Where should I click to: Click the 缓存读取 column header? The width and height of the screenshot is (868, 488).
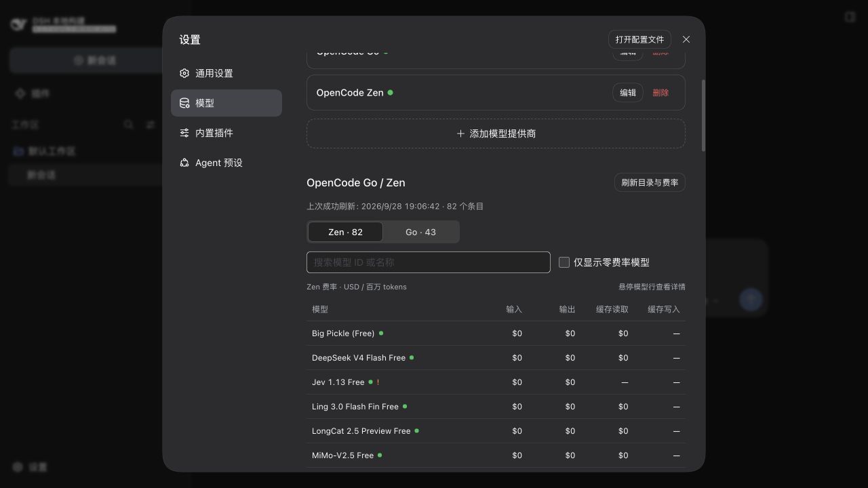pos(612,309)
